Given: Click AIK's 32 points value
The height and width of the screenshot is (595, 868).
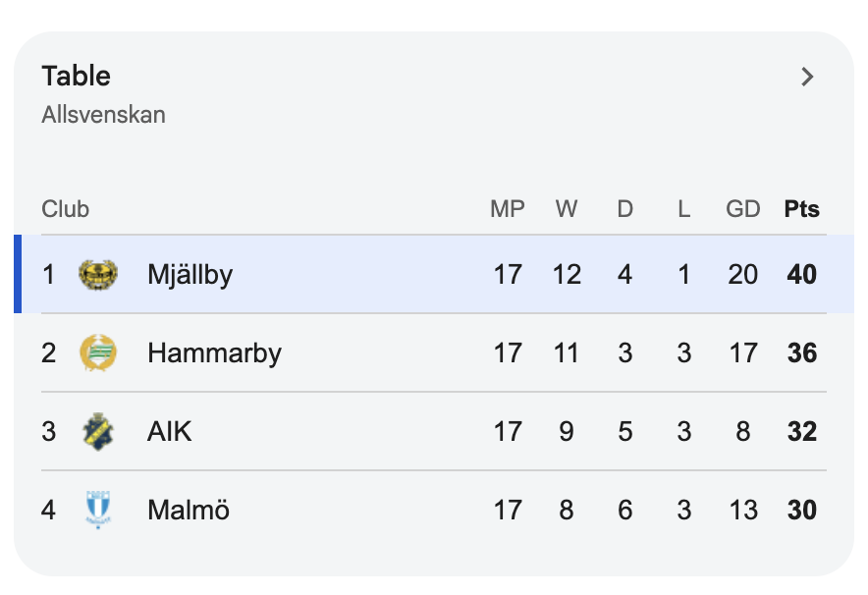Looking at the screenshot, I should 801,432.
